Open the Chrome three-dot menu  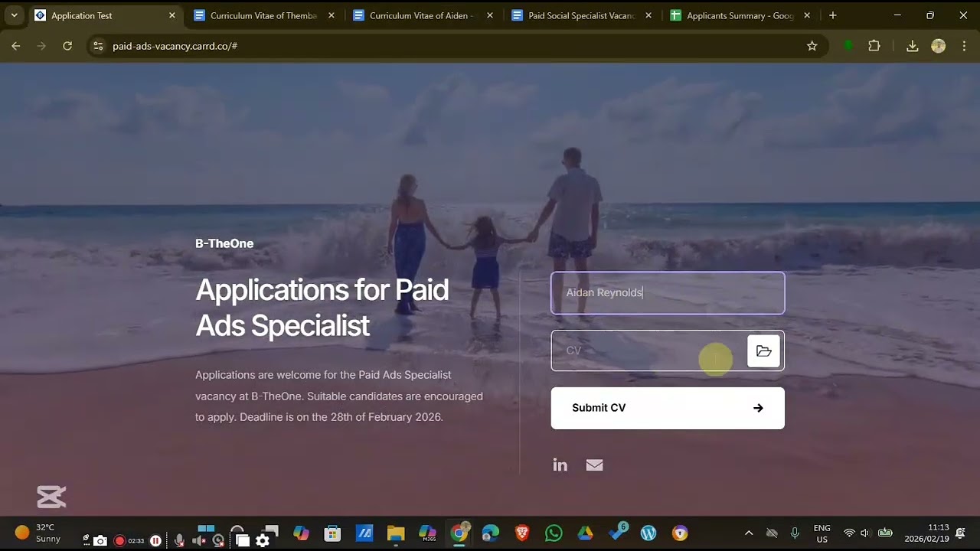click(x=964, y=46)
